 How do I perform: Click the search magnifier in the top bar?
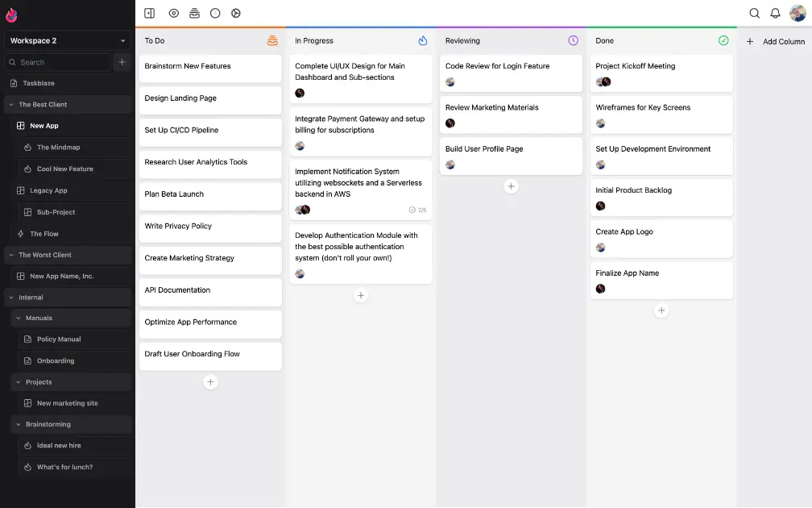coord(755,13)
